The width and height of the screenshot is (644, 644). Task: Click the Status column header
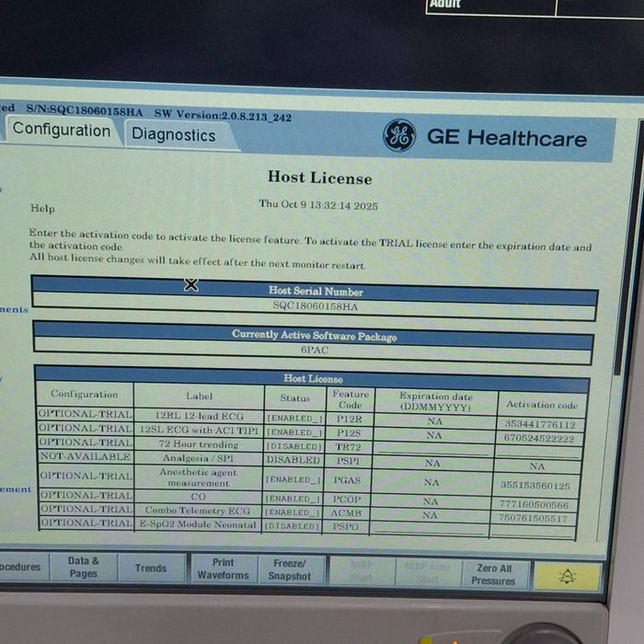pos(295,397)
